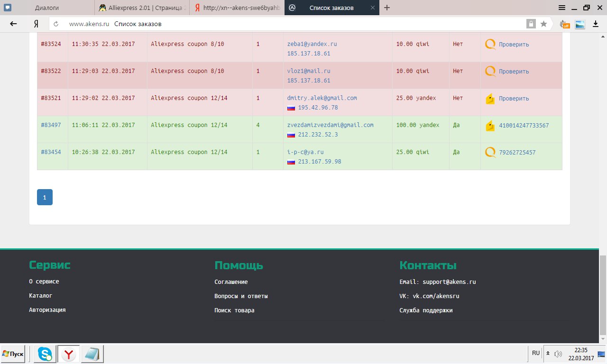Screen dimensions: 607x364
Task: Open the Вопросы и ответы footer link
Action: pyautogui.click(x=241, y=296)
